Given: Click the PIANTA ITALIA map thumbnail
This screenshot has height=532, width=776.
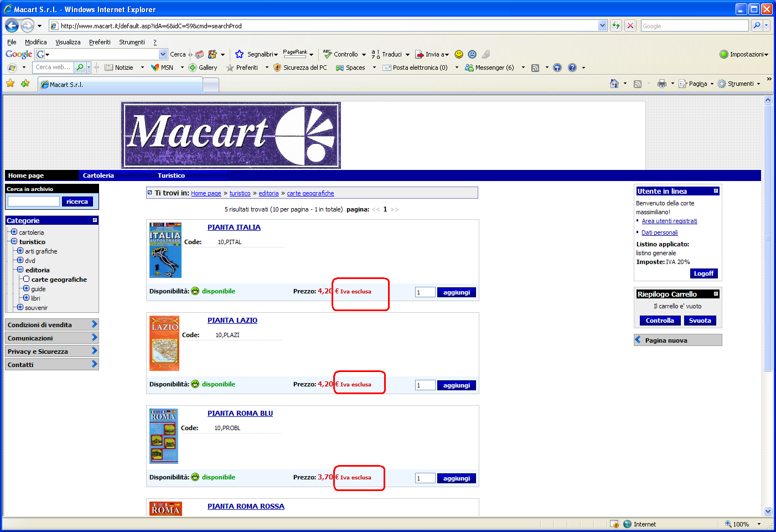Looking at the screenshot, I should [x=165, y=250].
